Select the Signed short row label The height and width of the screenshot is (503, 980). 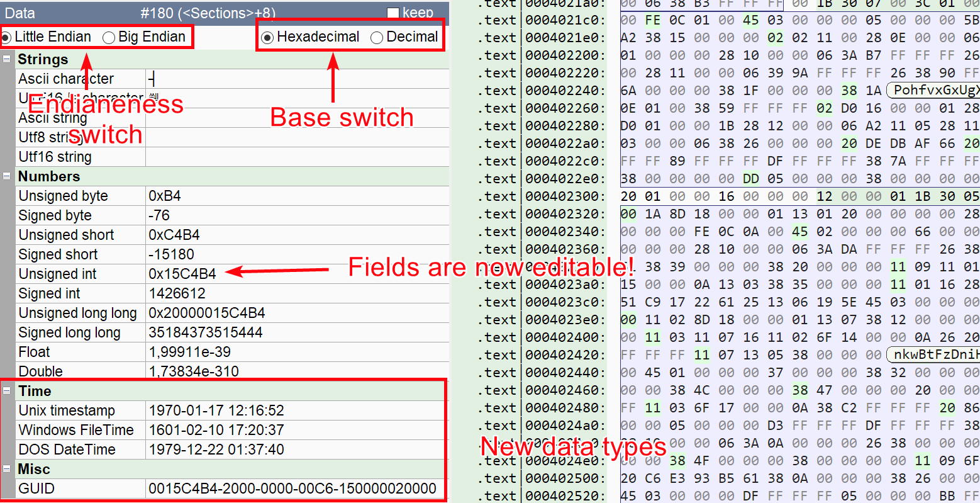(x=58, y=254)
